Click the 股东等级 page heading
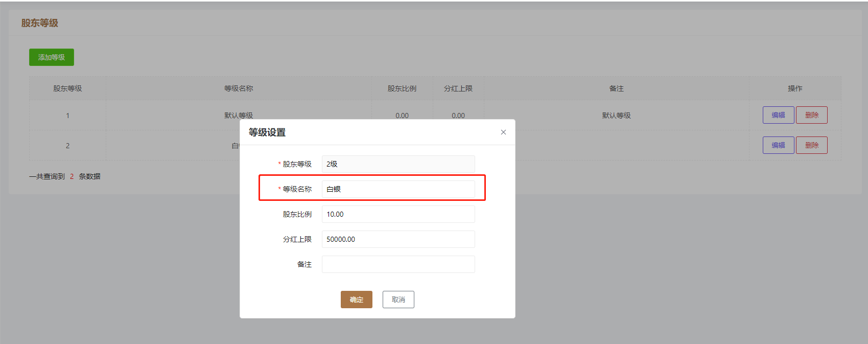 [40, 23]
